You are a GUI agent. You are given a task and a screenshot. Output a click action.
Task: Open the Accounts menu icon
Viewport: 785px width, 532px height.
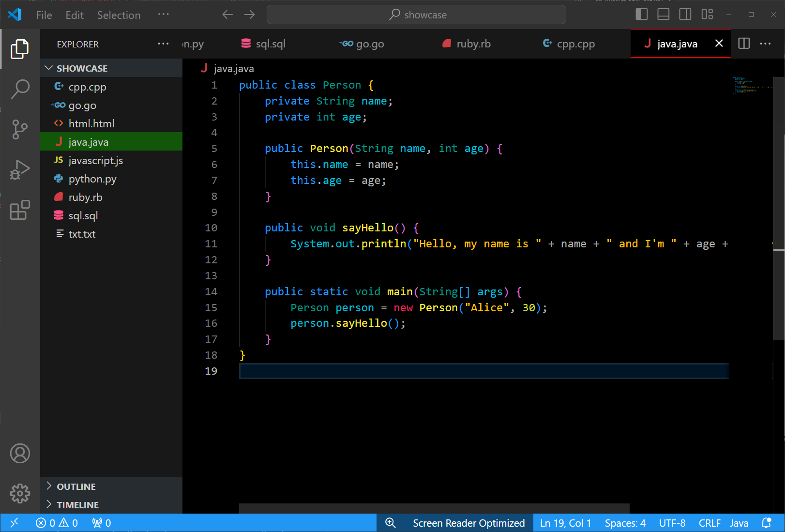pyautogui.click(x=20, y=454)
